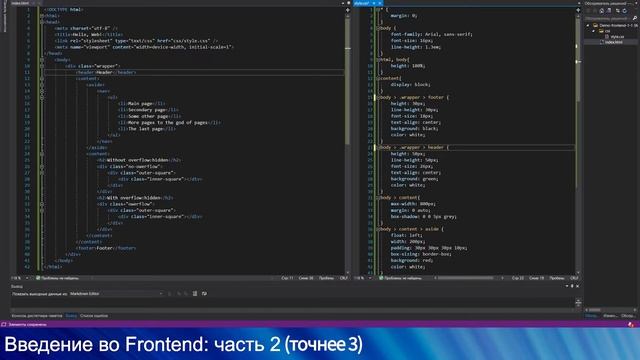Click 'Пробелы' indicator of style.css editor
This screenshot has width=640, height=360.
(x=557, y=278)
